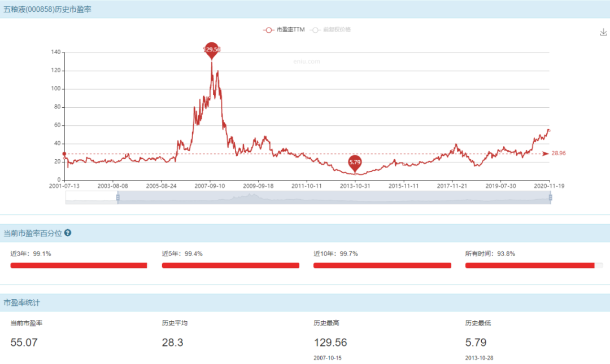
Task: Click the 历史平均 label
Action: 175,323
